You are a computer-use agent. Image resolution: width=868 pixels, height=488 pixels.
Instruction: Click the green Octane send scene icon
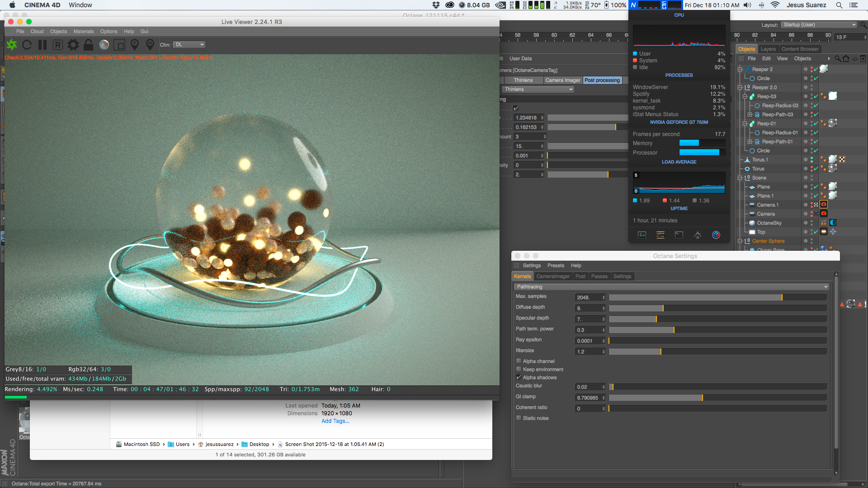tap(12, 45)
